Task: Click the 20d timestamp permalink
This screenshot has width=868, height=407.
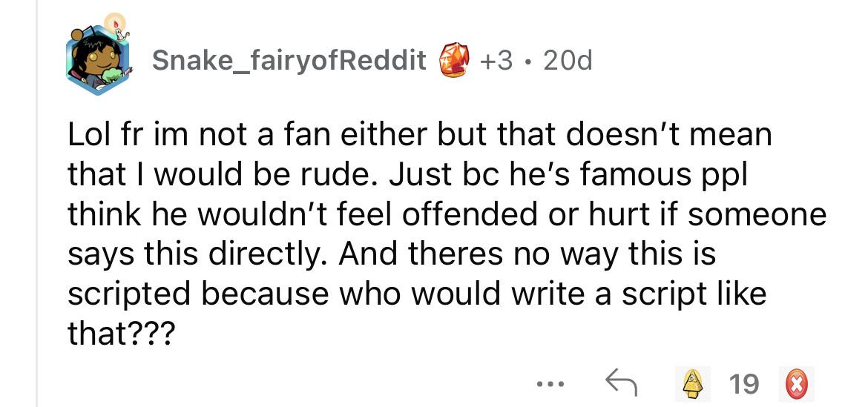Action: (x=568, y=60)
